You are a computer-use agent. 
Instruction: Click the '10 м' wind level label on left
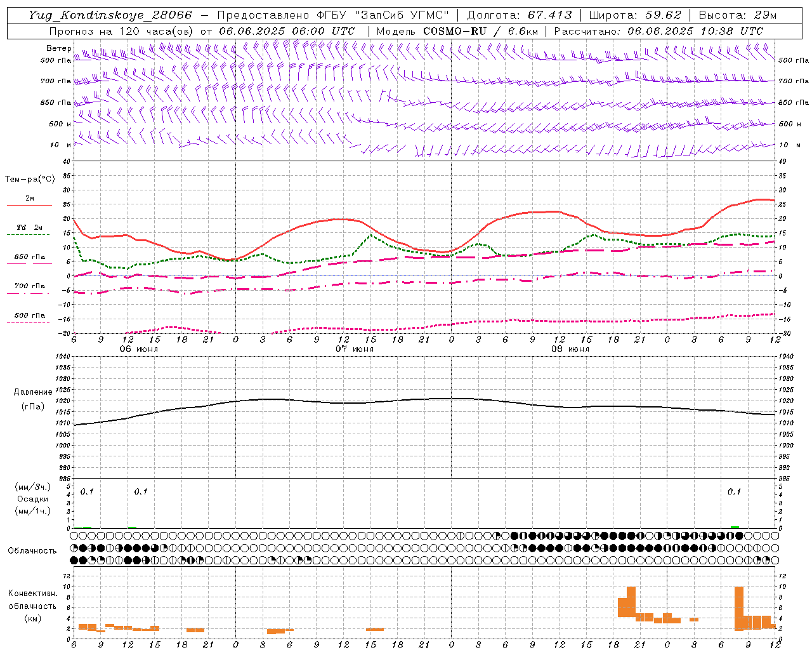point(61,145)
